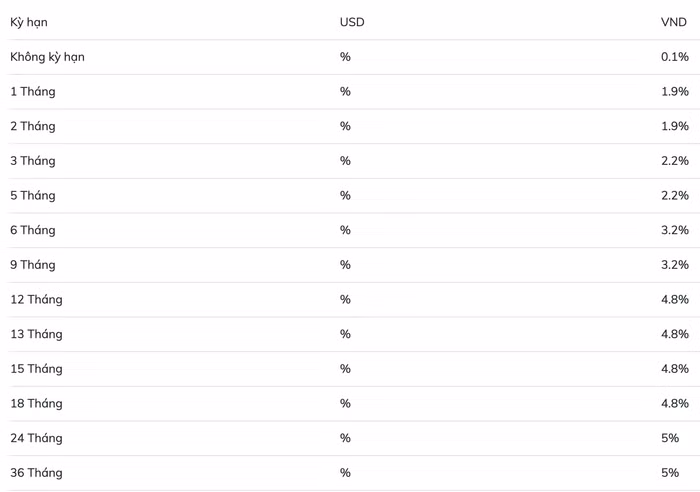Select the "36 Tháng" term label
The width and height of the screenshot is (700, 492).
(36, 473)
